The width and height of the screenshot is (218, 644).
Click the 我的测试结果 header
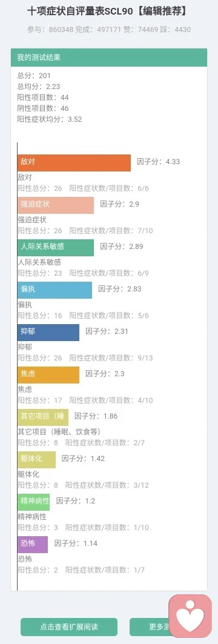pyautogui.click(x=109, y=58)
